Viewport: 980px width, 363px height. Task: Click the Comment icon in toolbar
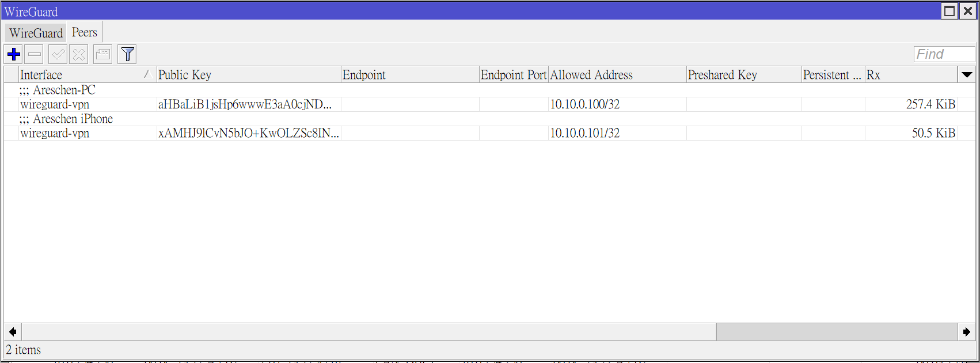click(x=103, y=55)
